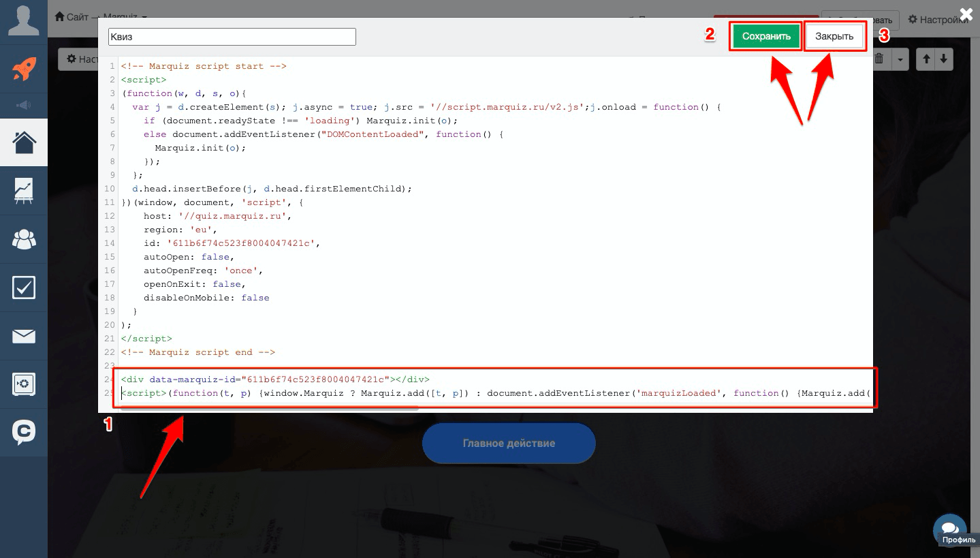Click the 'autoOpen: false,' code line

tap(189, 257)
